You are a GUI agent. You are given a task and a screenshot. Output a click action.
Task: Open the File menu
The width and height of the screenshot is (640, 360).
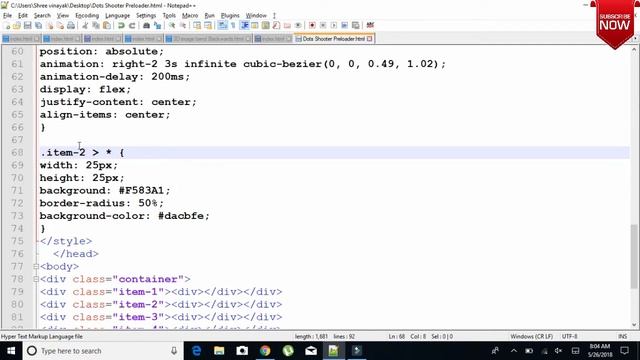7,16
